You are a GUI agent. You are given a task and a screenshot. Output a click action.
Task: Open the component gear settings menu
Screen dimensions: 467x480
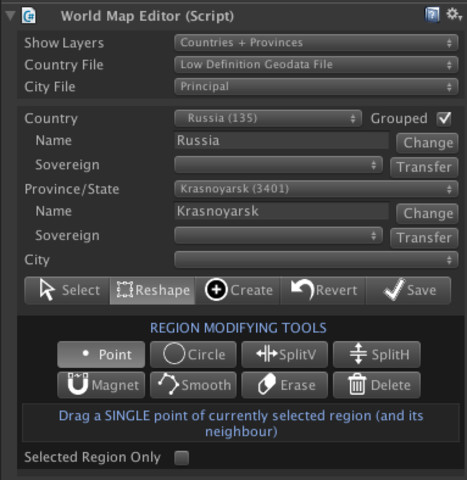pos(454,14)
